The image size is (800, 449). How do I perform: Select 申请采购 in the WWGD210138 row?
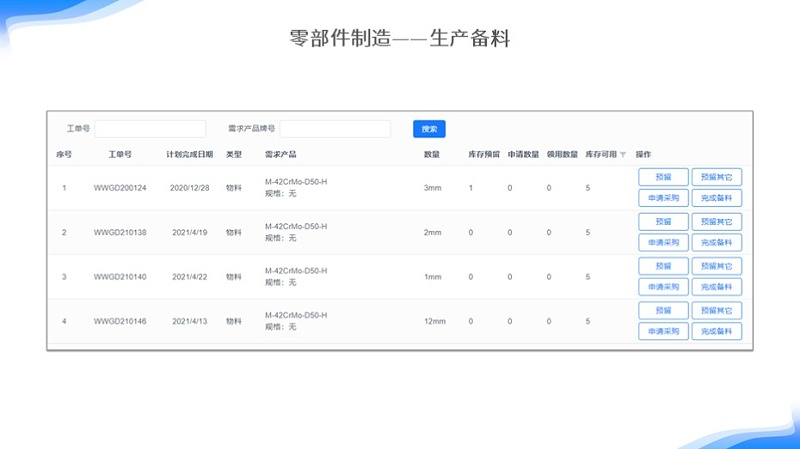pyautogui.click(x=663, y=243)
